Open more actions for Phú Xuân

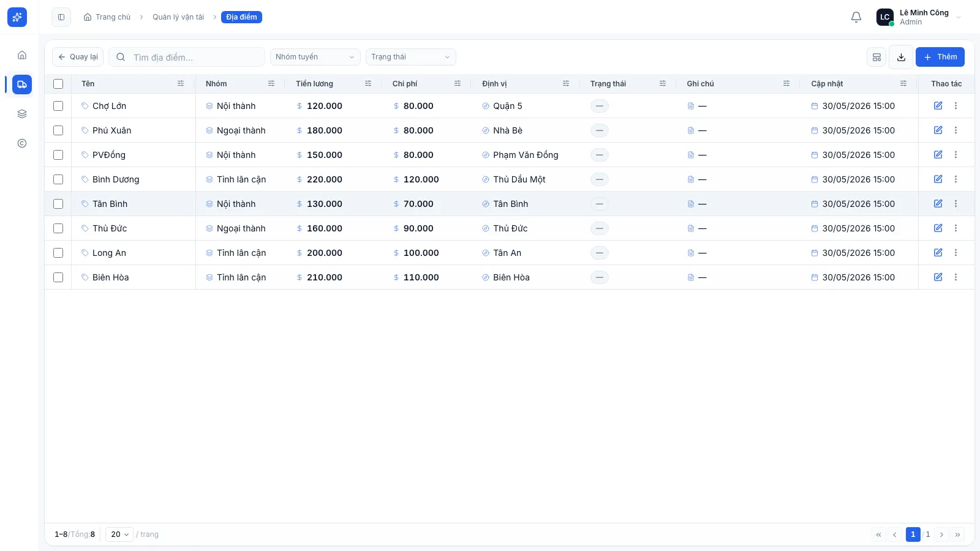click(x=956, y=130)
